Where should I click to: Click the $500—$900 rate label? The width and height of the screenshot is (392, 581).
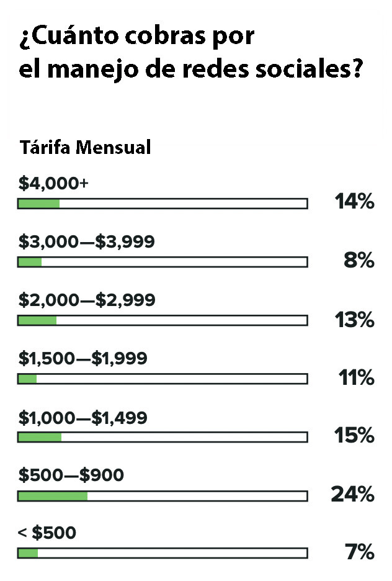tap(71, 475)
